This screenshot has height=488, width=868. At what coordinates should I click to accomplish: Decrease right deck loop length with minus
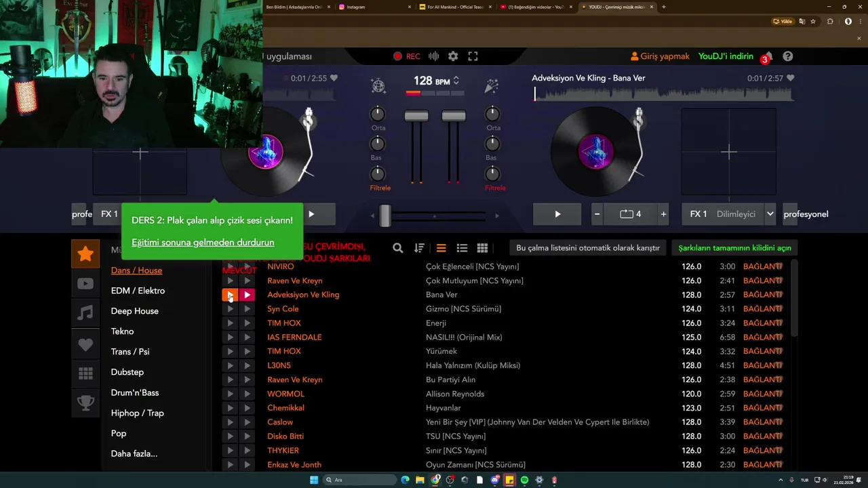point(597,214)
